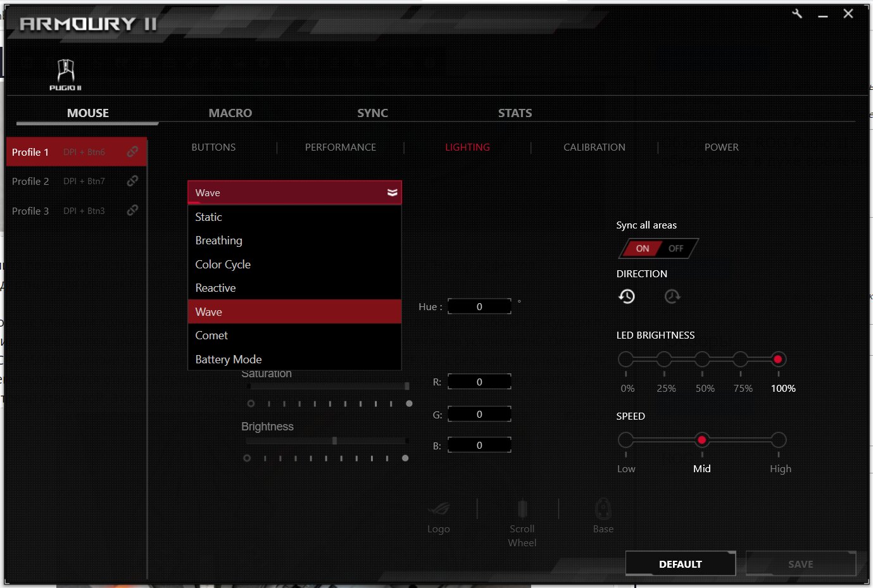Open settings via the wrench icon

[x=797, y=13]
